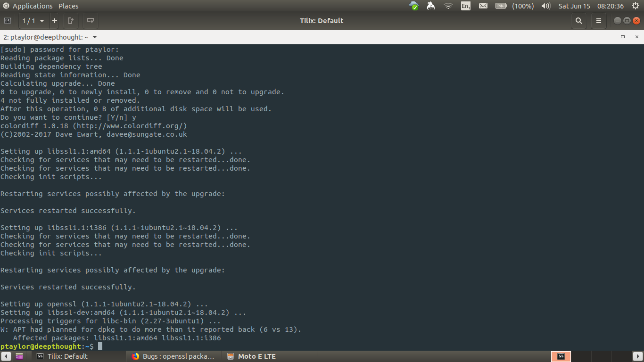The width and height of the screenshot is (644, 362).
Task: Close the terminal pane with X
Action: [x=636, y=37]
